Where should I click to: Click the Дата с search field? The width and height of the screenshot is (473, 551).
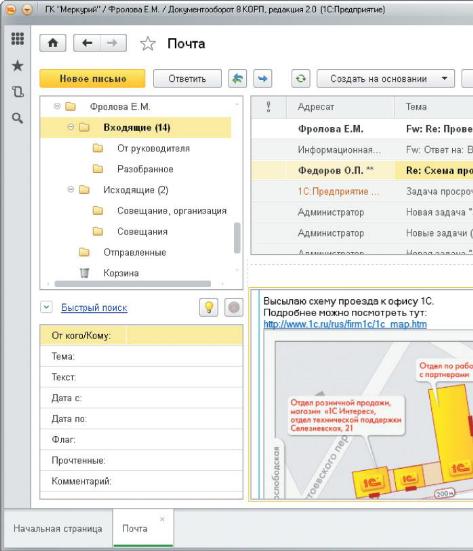pyautogui.click(x=142, y=398)
